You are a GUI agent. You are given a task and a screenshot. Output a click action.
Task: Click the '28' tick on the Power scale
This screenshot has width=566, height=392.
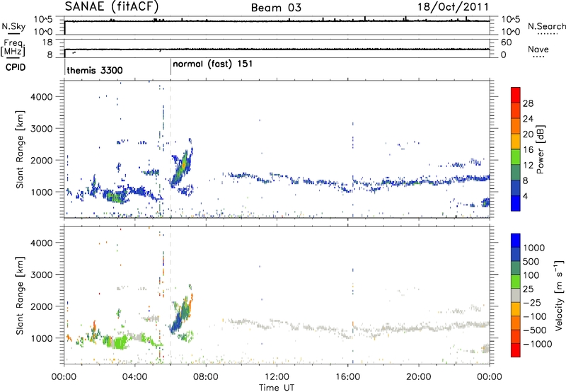point(528,103)
